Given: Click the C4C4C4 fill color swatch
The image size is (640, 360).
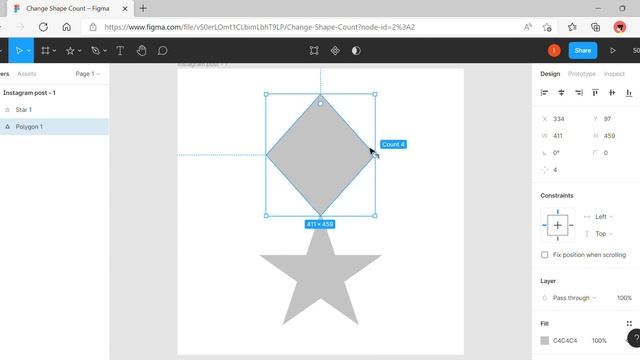Looking at the screenshot, I should tap(544, 340).
